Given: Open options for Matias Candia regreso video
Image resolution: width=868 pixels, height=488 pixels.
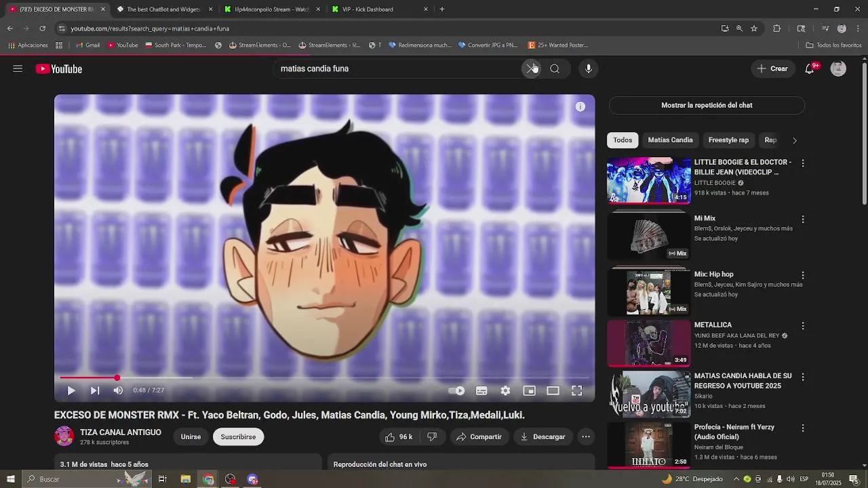Looking at the screenshot, I should 803,377.
